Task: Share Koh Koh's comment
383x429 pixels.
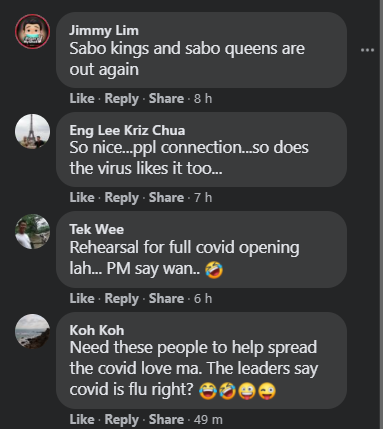Action: click(x=166, y=419)
